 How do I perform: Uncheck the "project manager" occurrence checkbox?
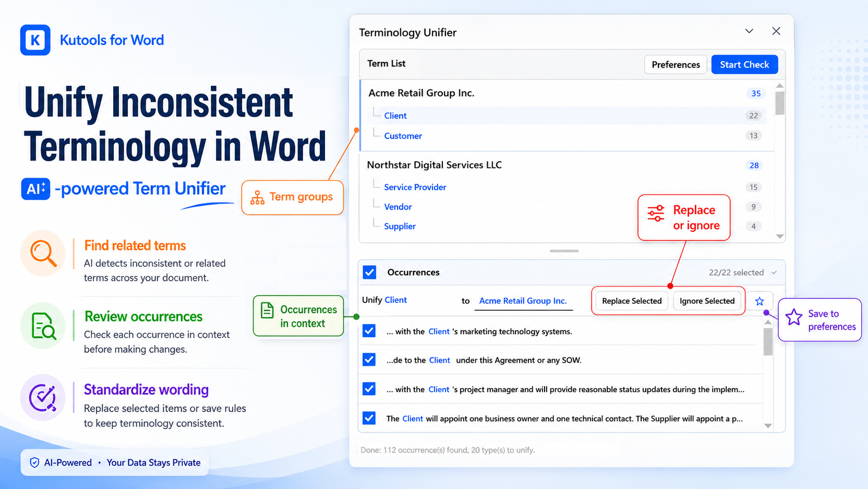coord(369,389)
